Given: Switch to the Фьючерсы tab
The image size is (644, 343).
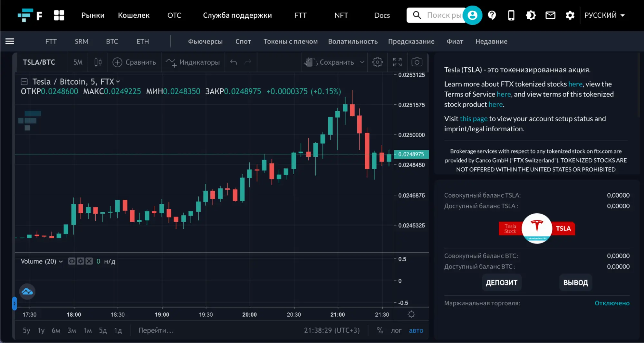Looking at the screenshot, I should pyautogui.click(x=205, y=42).
